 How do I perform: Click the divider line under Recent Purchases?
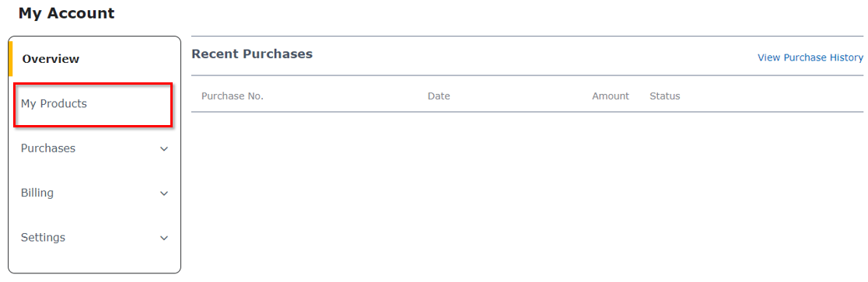[x=527, y=75]
